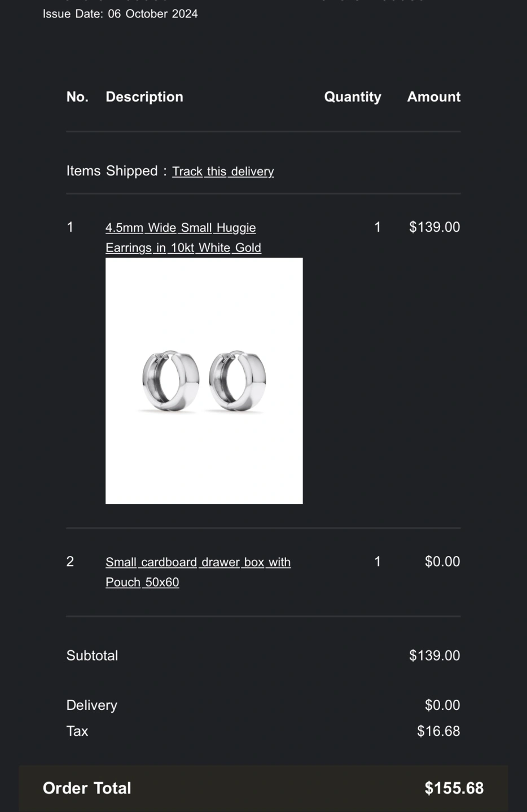Open the Track this delivery link
The height and width of the screenshot is (812, 527).
pos(223,171)
